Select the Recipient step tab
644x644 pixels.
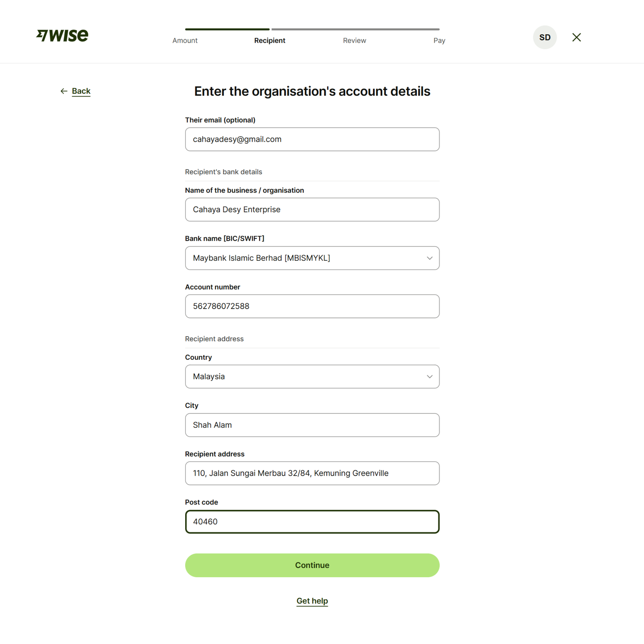[270, 41]
